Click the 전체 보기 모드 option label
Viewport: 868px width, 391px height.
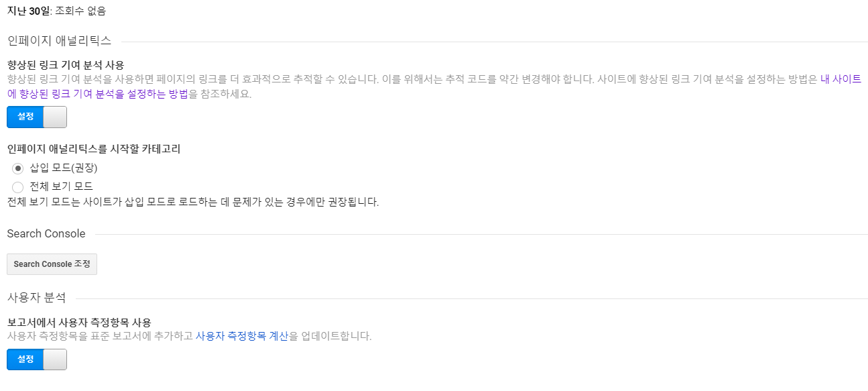[61, 186]
